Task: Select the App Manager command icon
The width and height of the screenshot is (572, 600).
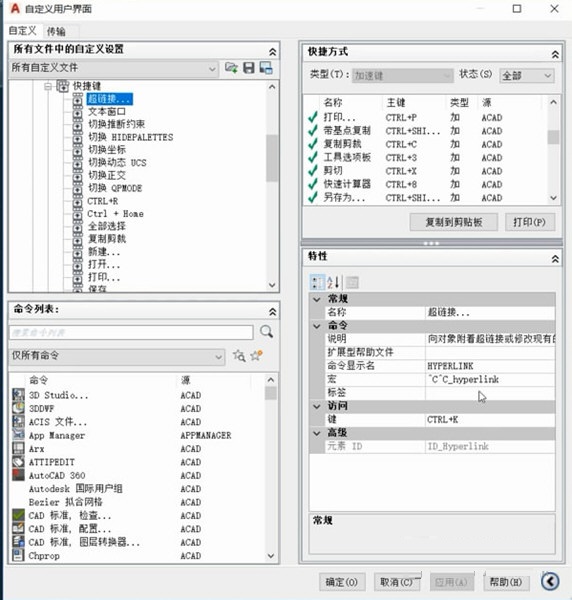Action: [18, 435]
